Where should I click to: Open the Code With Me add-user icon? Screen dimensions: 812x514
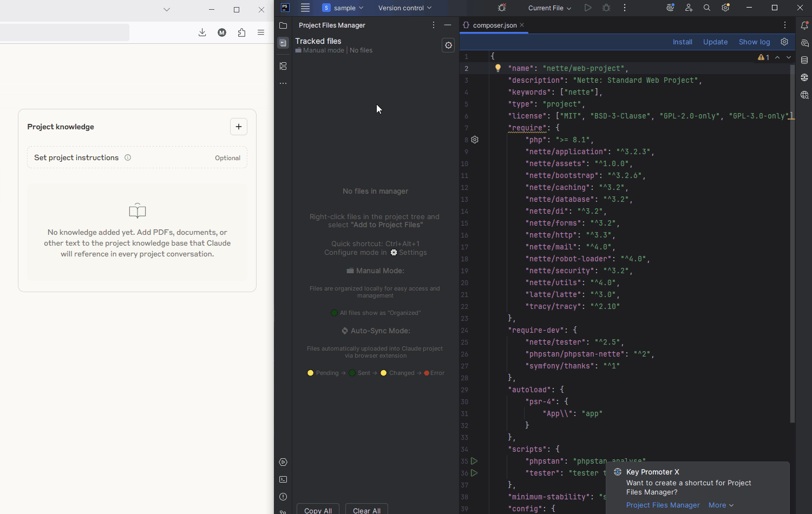[x=689, y=8]
